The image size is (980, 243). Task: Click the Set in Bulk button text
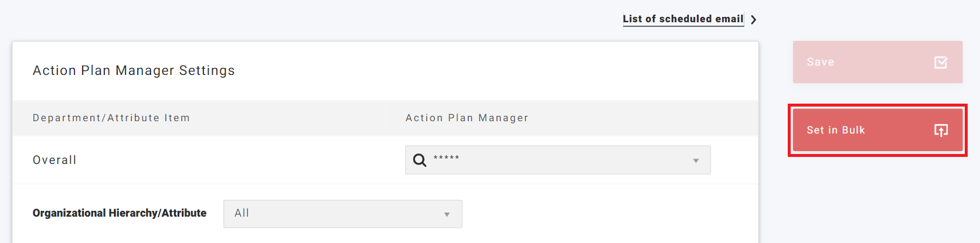coord(836,130)
